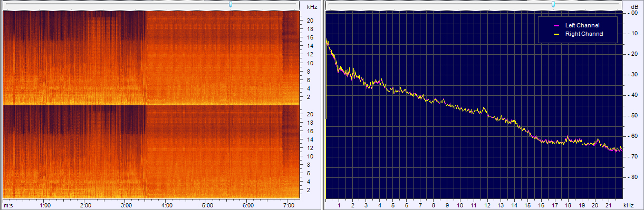Click the 2 kHz tick of lower spectrogram
This screenshot has height=210, width=644.
point(309,190)
